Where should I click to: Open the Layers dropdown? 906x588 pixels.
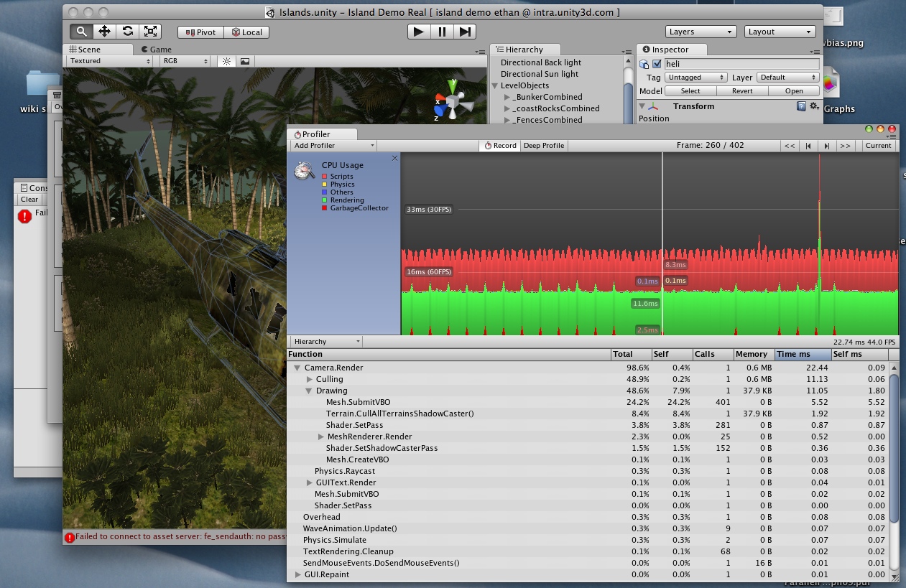(x=701, y=32)
